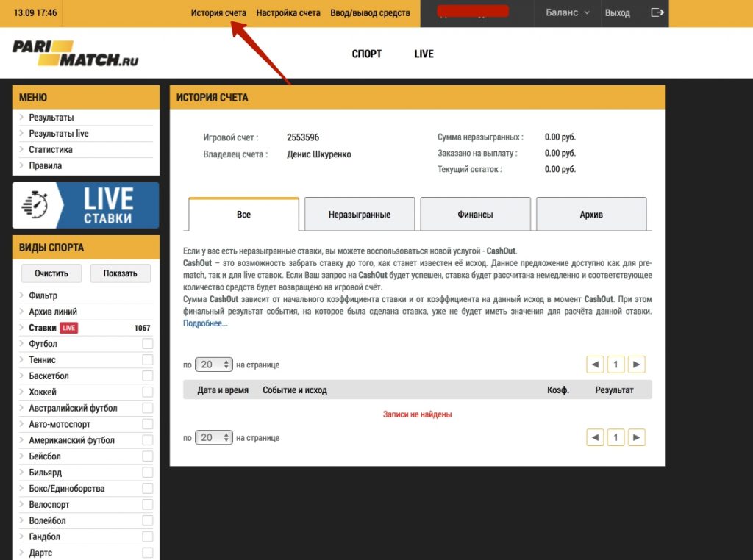Click the red LIVE badge beside Ставки

point(68,328)
